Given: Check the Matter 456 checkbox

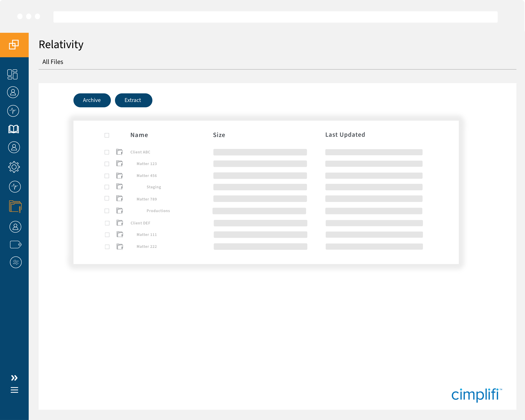Looking at the screenshot, I should (107, 176).
